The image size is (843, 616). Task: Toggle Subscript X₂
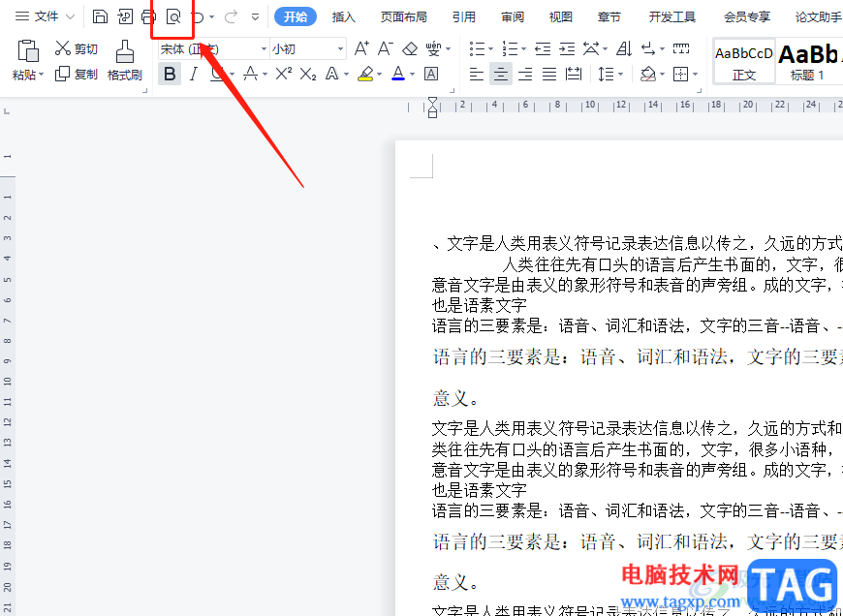coord(307,75)
